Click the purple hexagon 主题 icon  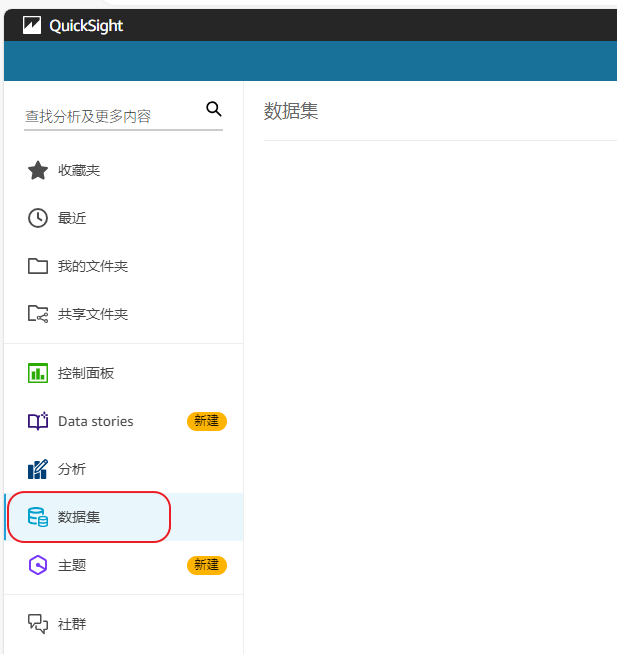point(38,565)
